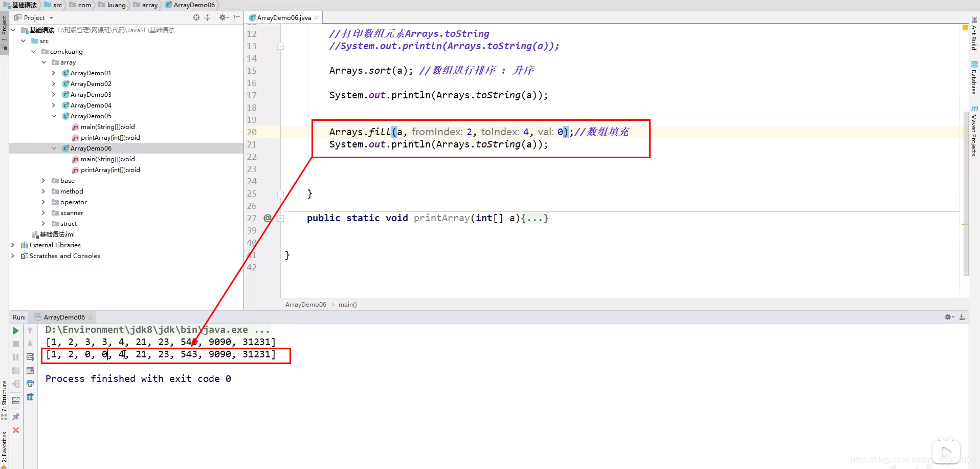The height and width of the screenshot is (469, 980).
Task: Clear console with trash can icon
Action: [30, 397]
